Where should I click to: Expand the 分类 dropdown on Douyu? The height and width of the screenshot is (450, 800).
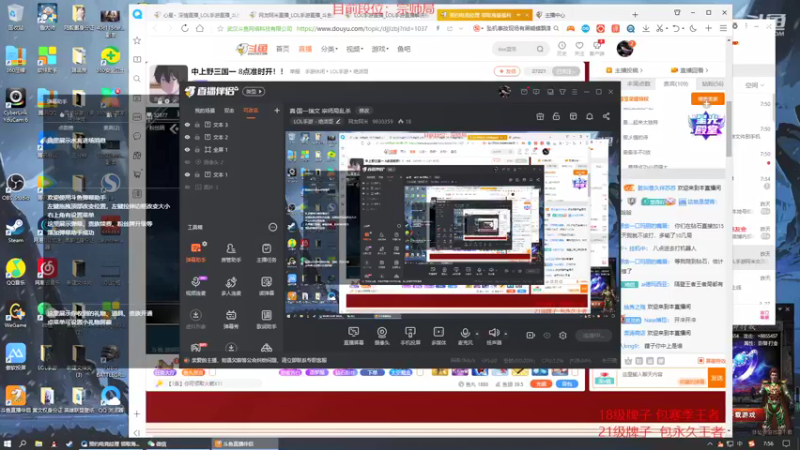329,49
